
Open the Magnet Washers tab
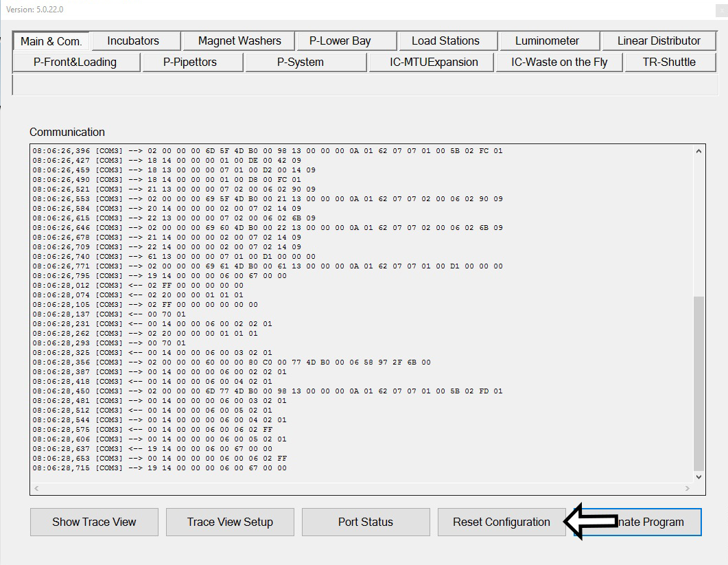coord(239,41)
